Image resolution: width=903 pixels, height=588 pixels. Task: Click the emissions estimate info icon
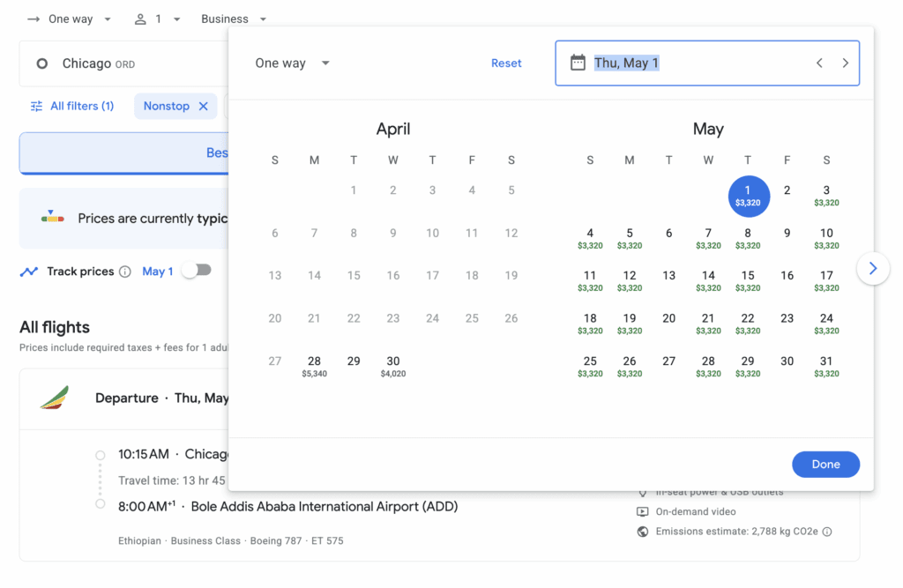point(827,532)
